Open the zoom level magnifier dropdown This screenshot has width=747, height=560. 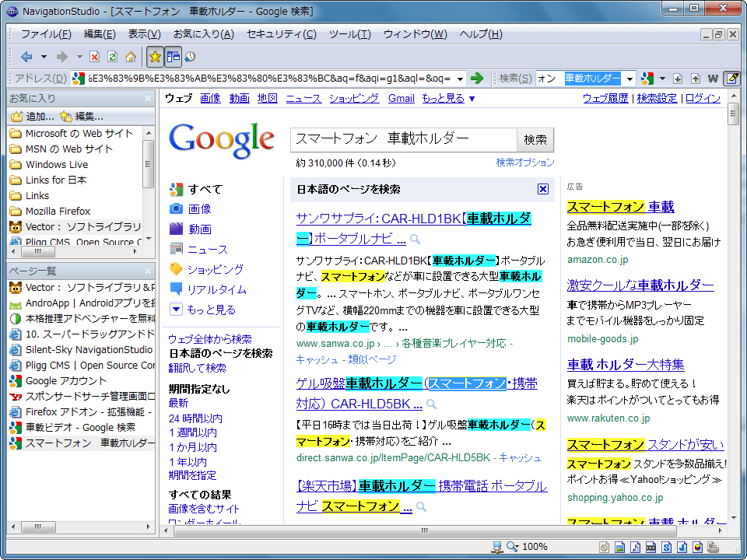pyautogui.click(x=514, y=547)
